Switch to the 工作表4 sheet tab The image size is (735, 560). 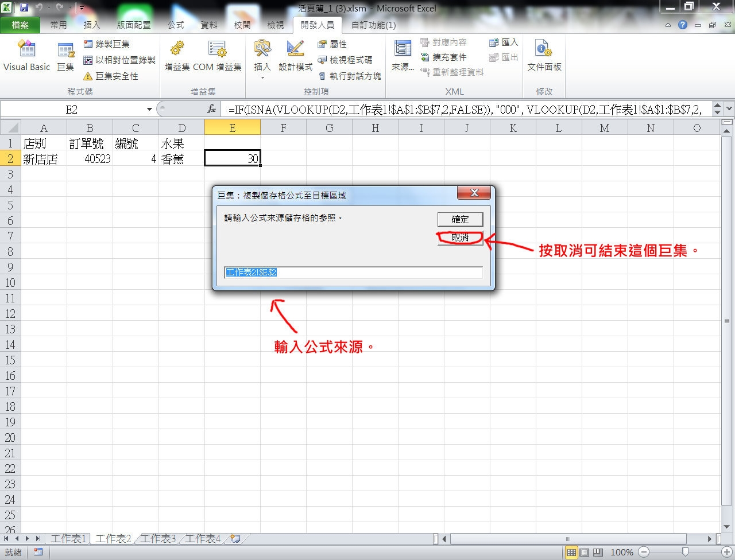coord(202,538)
